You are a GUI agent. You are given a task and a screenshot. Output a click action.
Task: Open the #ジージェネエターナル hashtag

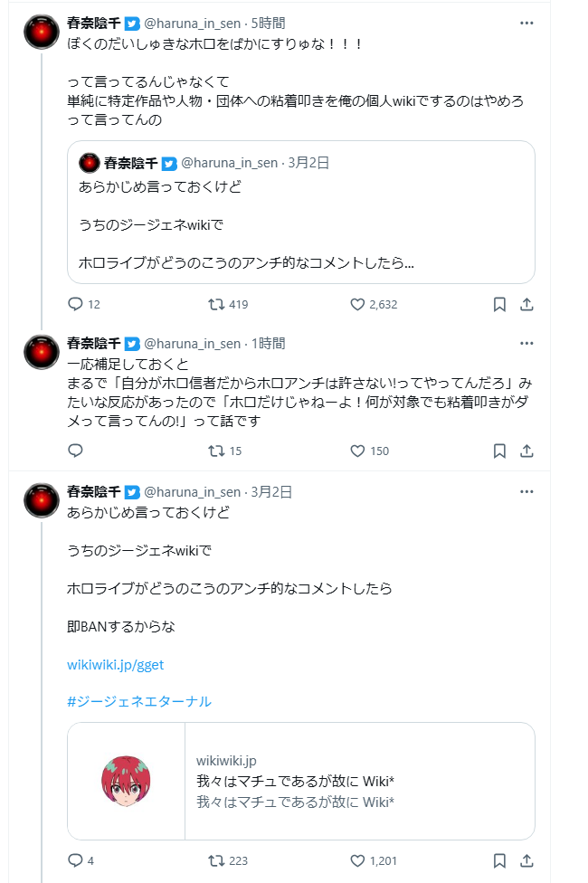(x=139, y=701)
